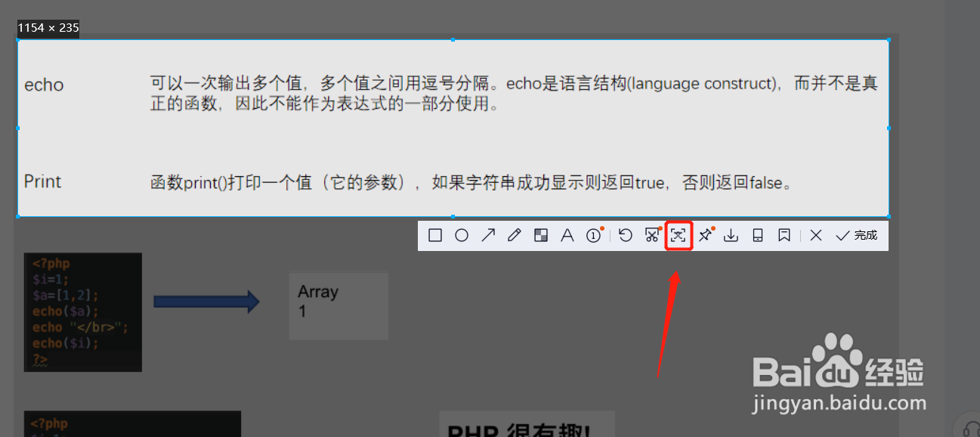Click 完成 to confirm the screenshot

coord(858,235)
